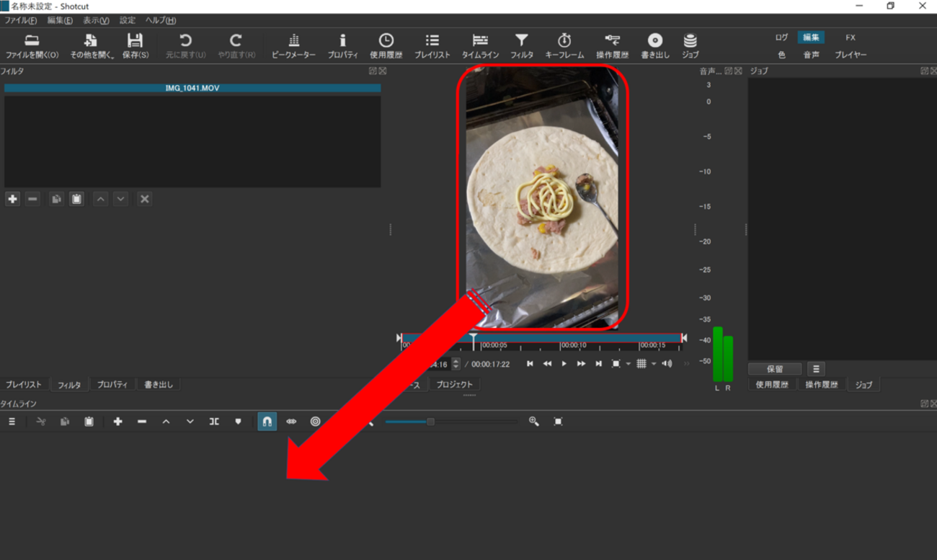
Task: Open the Export (書き出し) toolbar icon
Action: (654, 45)
